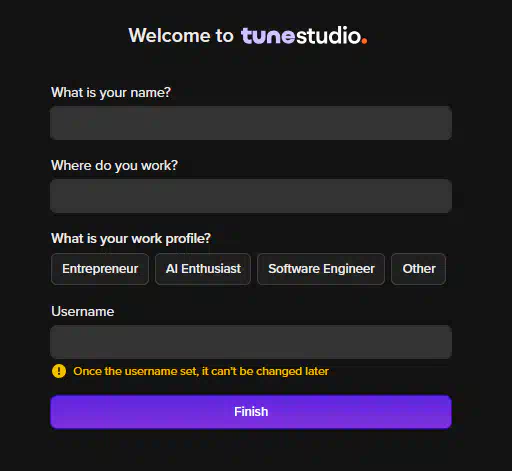The image size is (512, 471).
Task: Click the orange dot in tunestudio logo
Action: (x=364, y=41)
